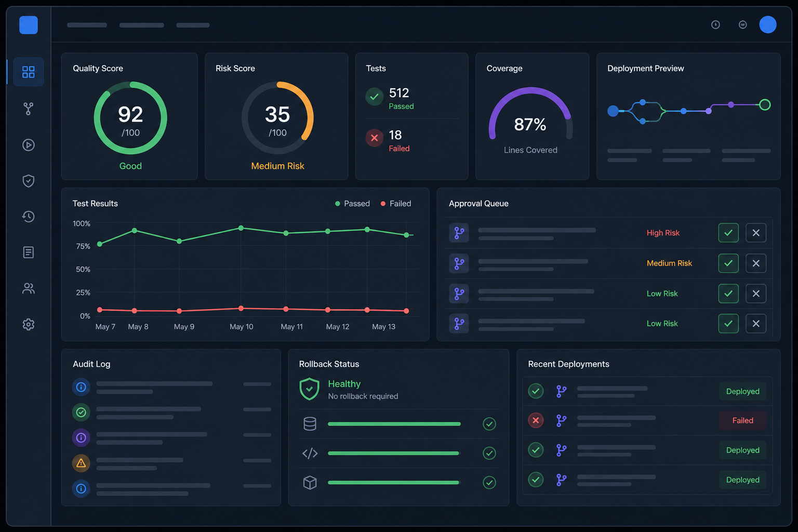Click "Medium Risk" label under Risk Score gauge

click(277, 166)
